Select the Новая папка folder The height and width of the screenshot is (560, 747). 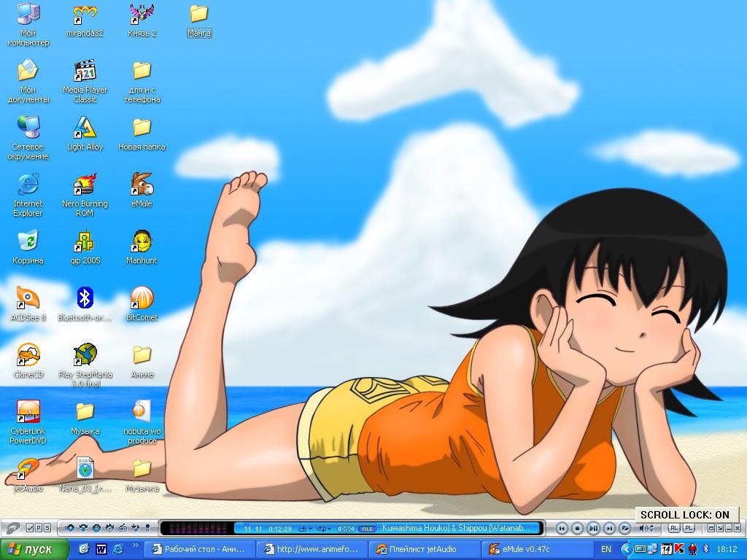coord(142,133)
